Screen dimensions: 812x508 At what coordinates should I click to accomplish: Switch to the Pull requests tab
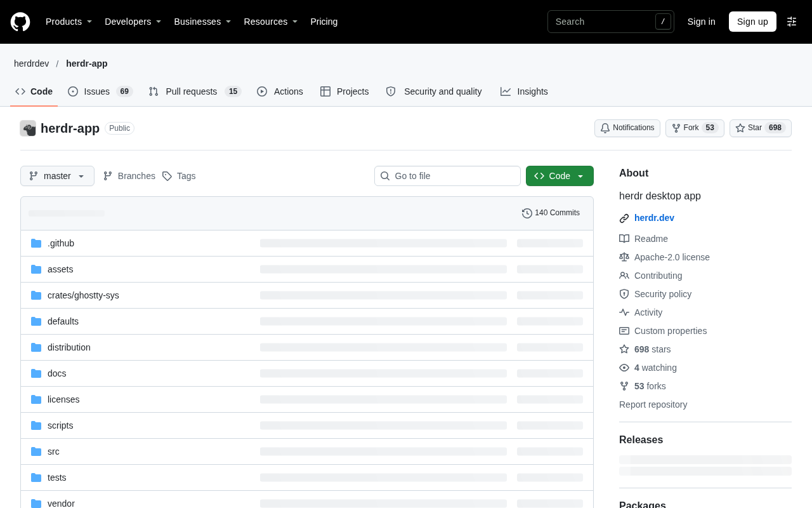(x=195, y=91)
